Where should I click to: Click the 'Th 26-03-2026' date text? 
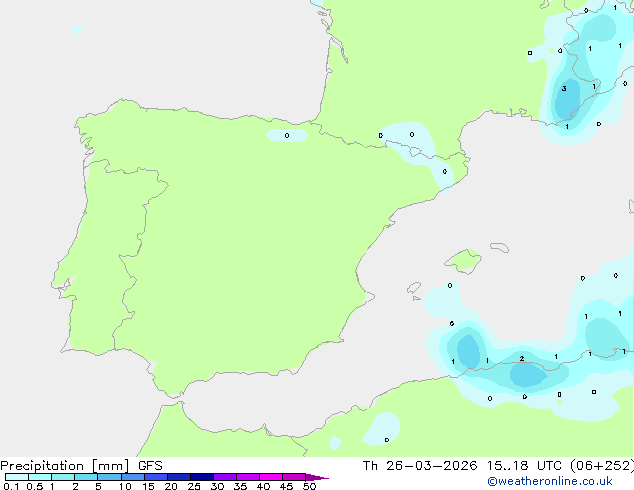[420, 466]
